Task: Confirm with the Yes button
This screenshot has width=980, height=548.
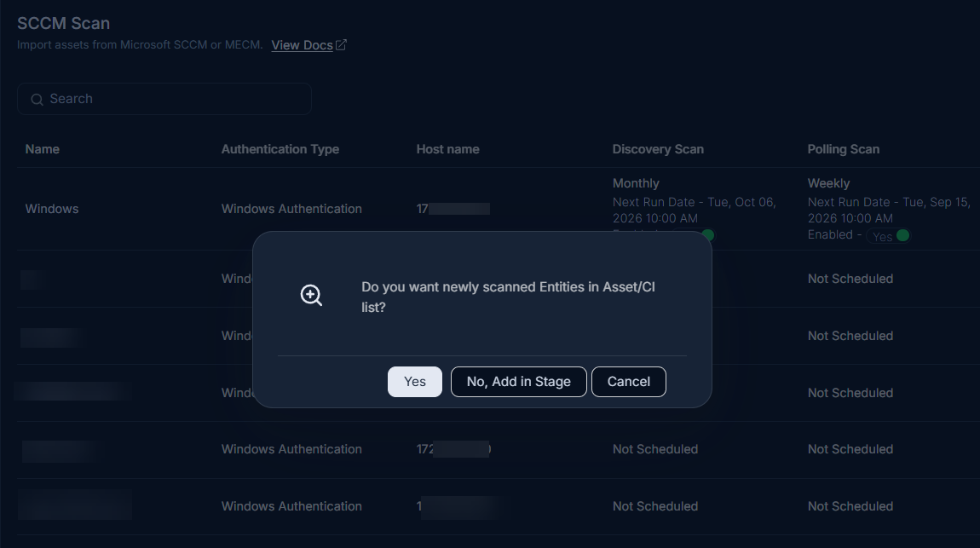Action: coord(414,381)
